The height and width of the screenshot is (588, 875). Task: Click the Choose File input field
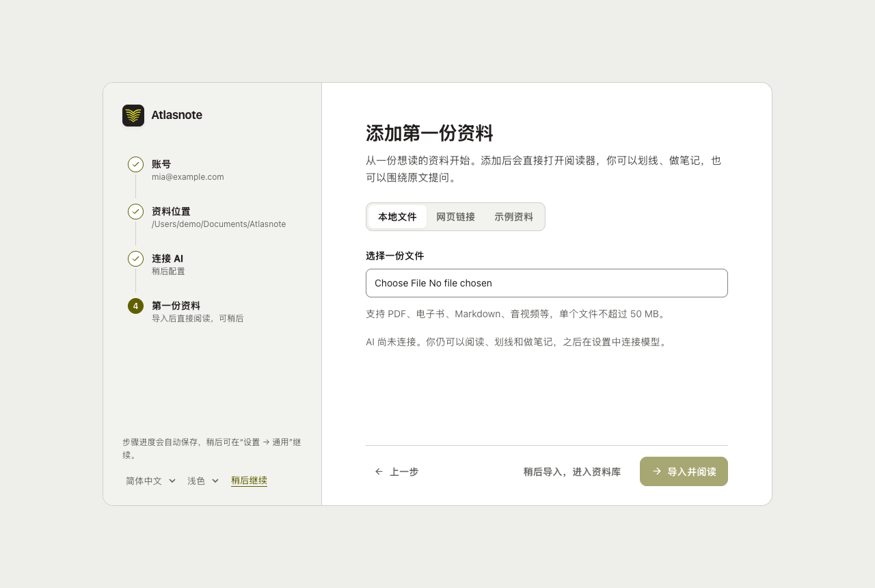[547, 283]
